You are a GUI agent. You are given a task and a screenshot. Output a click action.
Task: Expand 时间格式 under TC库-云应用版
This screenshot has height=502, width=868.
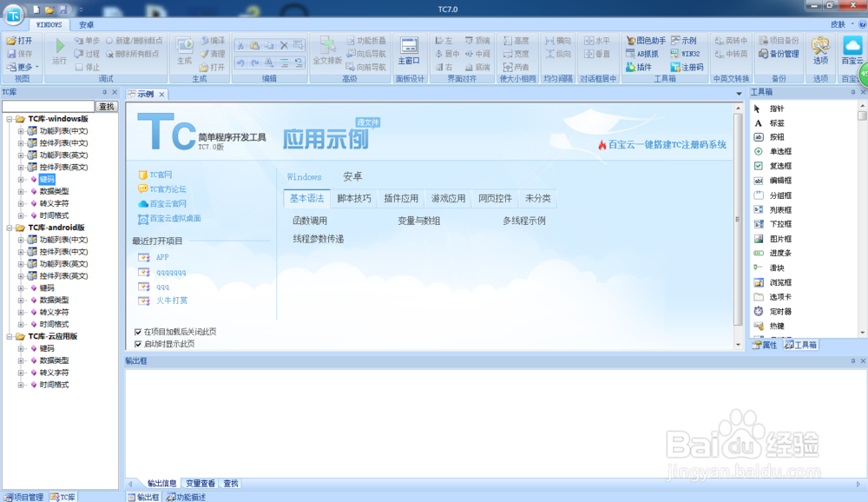click(21, 385)
